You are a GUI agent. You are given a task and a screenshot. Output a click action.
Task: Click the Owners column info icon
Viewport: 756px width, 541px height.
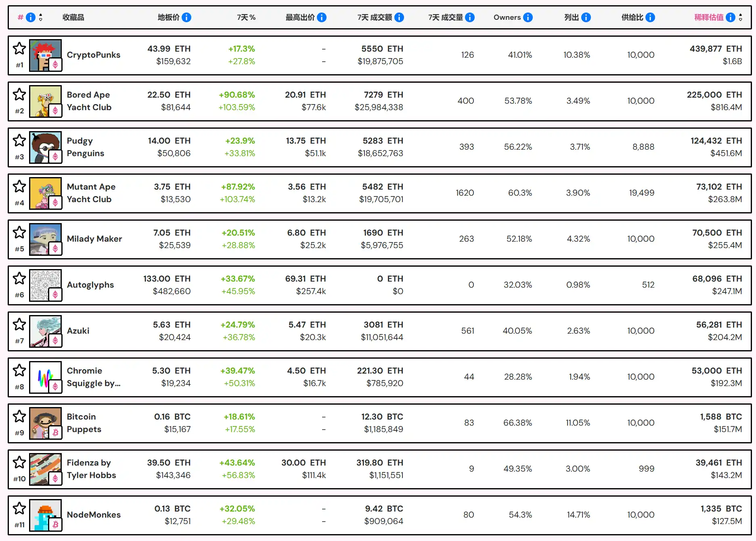528,17
